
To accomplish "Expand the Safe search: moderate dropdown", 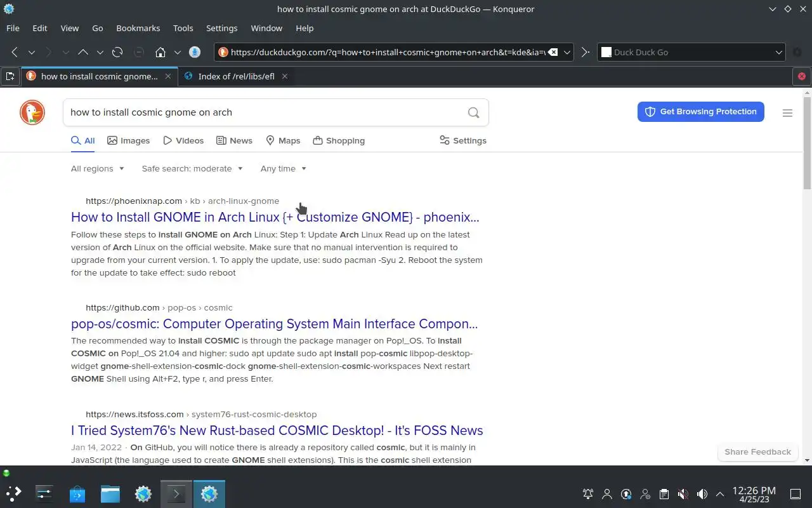I will 192,168.
